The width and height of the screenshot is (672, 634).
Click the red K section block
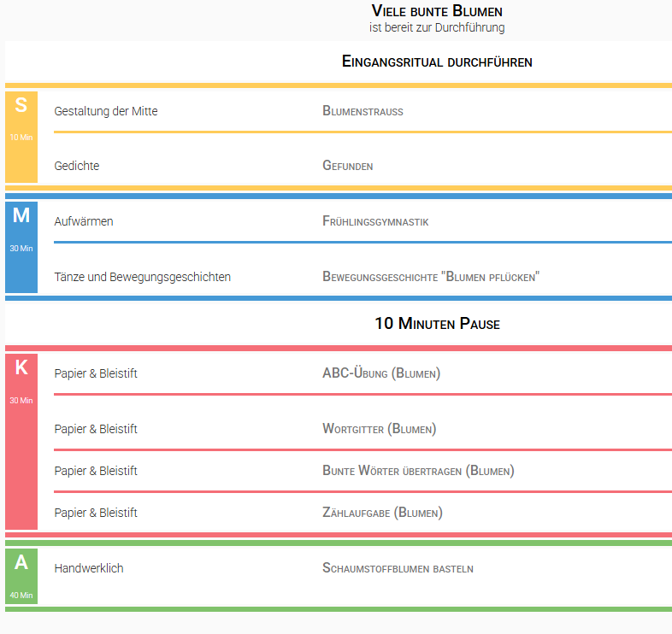tap(21, 442)
